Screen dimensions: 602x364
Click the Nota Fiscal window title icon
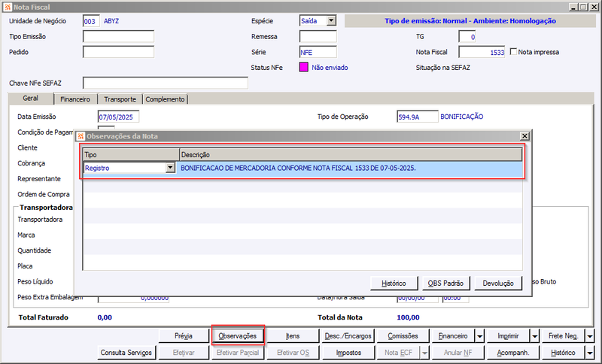tap(8, 7)
